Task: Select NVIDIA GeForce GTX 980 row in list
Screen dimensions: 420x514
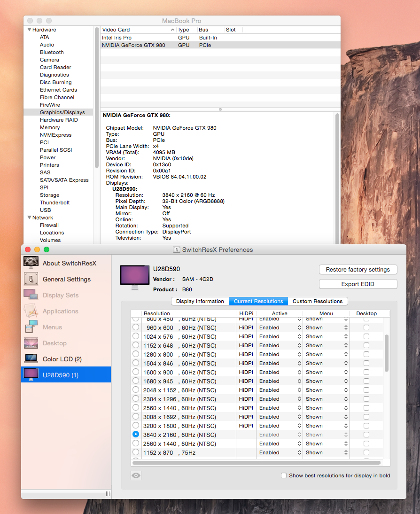Action: (220, 45)
